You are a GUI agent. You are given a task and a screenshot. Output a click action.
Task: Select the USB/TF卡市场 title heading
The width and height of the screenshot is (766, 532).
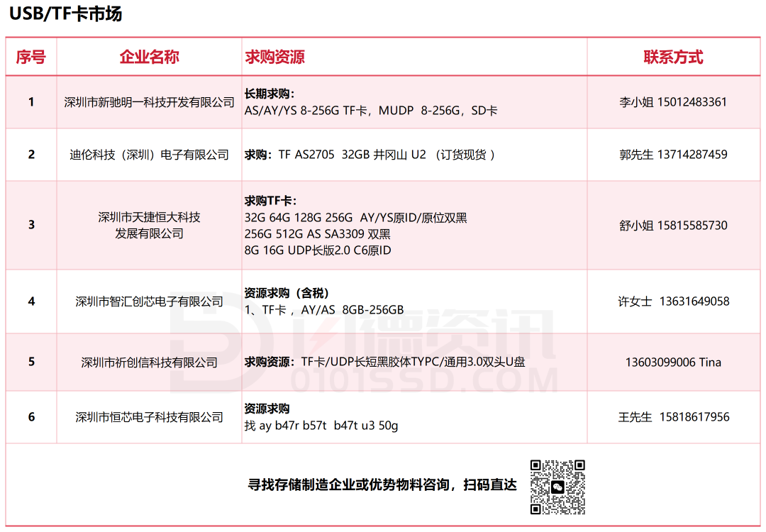[65, 14]
